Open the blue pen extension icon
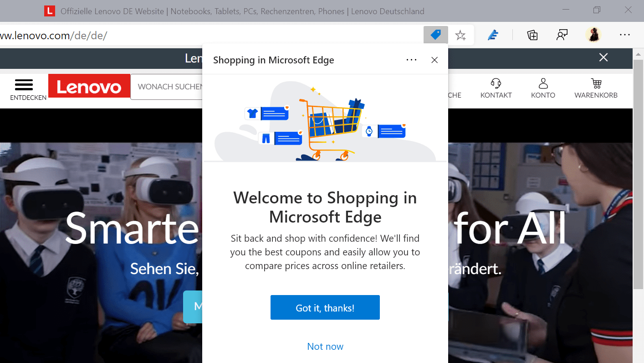This screenshot has width=644, height=363. tap(492, 35)
